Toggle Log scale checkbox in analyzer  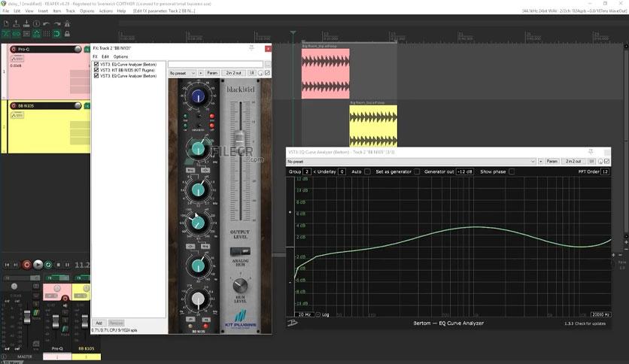[318, 314]
